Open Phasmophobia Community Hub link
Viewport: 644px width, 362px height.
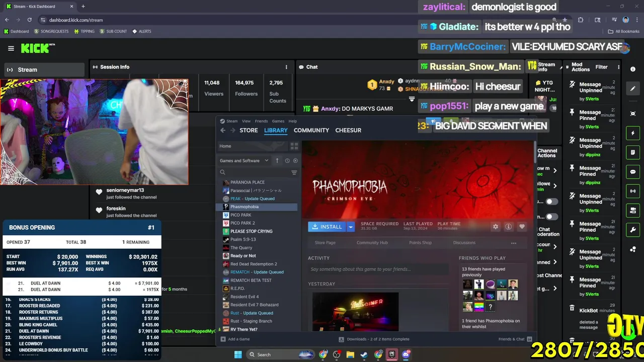(372, 243)
